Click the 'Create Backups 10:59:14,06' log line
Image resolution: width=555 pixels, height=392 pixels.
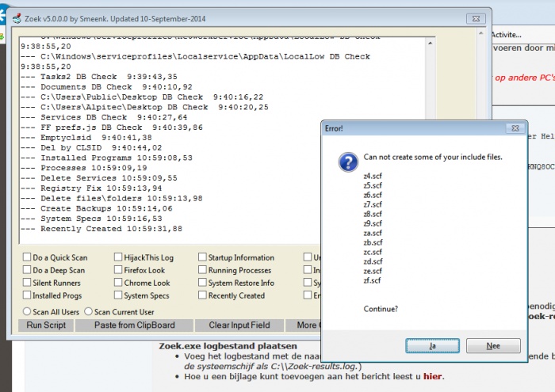[96, 208]
